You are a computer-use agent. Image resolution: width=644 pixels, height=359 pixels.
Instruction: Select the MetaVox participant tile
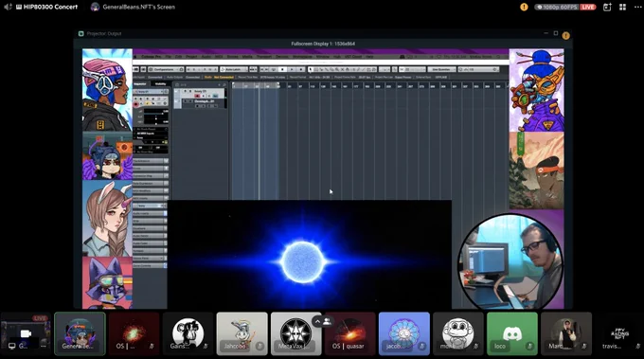[x=296, y=333]
